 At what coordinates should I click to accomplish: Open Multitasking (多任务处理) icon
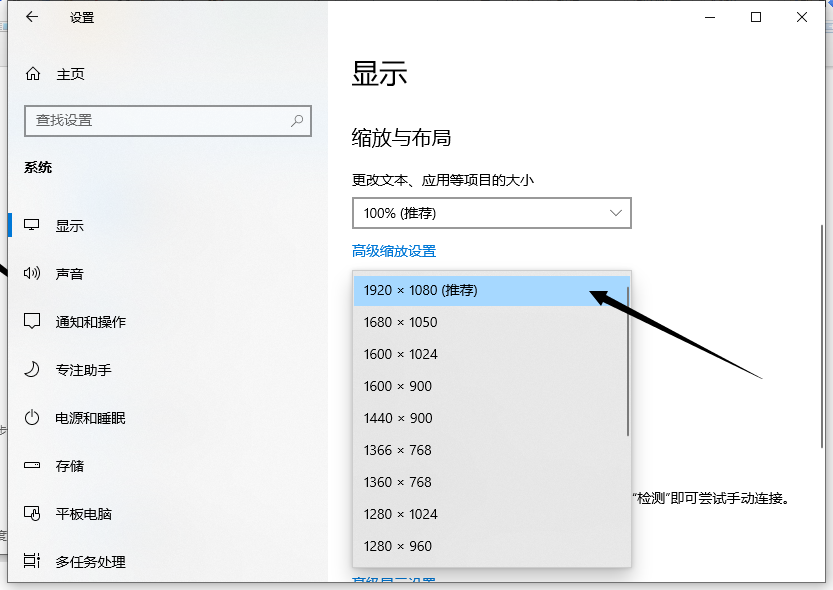pyautogui.click(x=32, y=561)
